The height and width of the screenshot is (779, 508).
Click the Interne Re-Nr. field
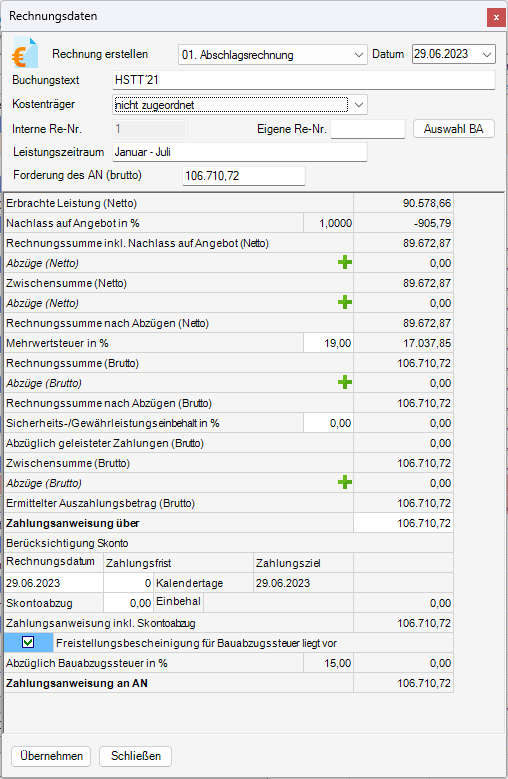click(150, 129)
